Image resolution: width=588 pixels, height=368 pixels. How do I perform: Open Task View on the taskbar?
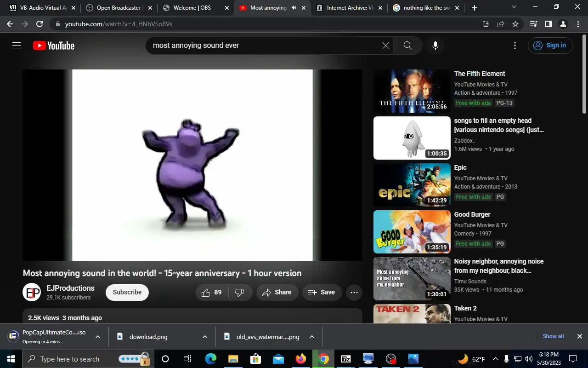point(187,359)
